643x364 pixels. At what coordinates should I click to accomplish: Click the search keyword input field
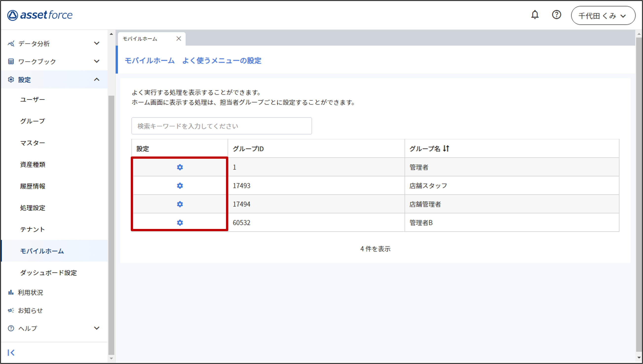coord(222,126)
